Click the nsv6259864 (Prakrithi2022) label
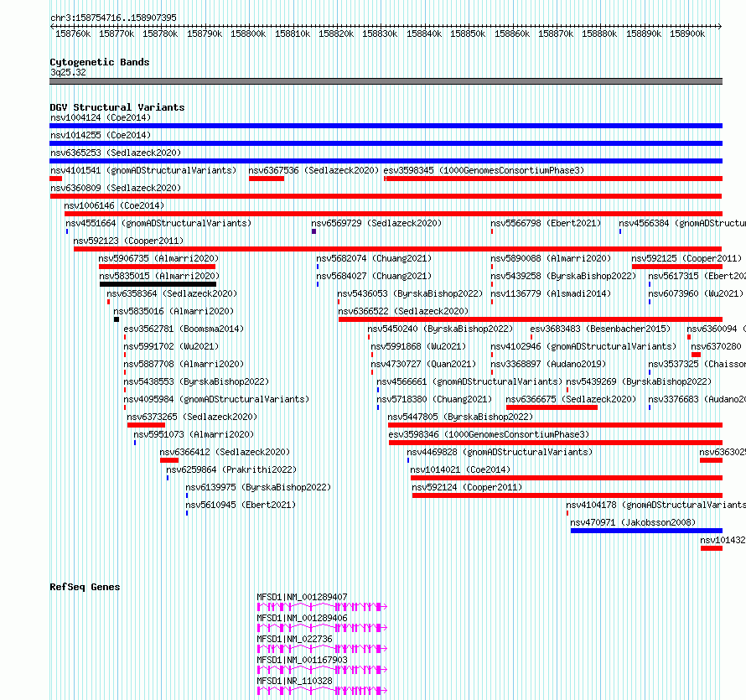The height and width of the screenshot is (700, 746). [231, 469]
